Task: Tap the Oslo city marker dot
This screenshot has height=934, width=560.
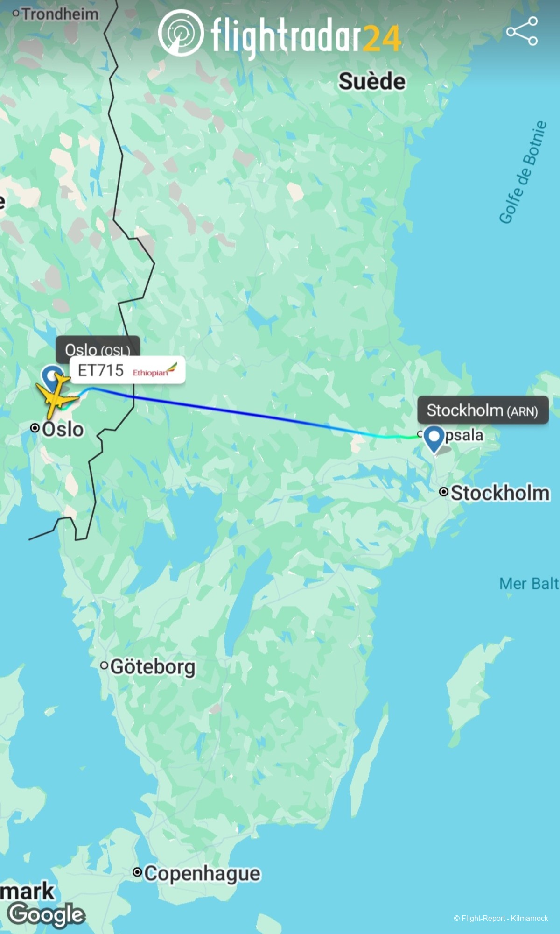Action: coord(35,428)
